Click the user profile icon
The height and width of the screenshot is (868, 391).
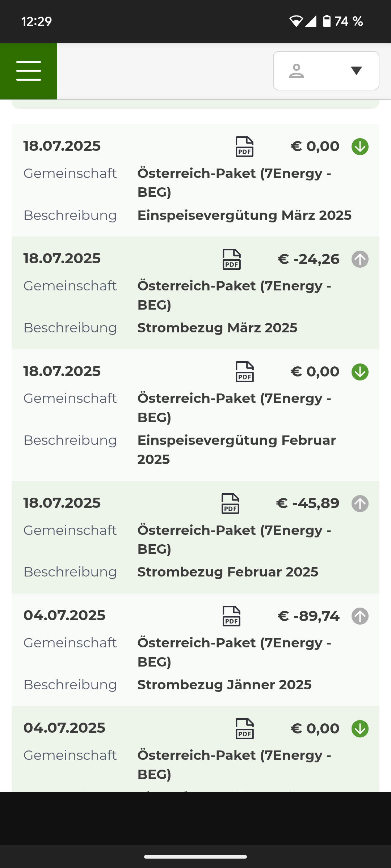click(x=297, y=71)
